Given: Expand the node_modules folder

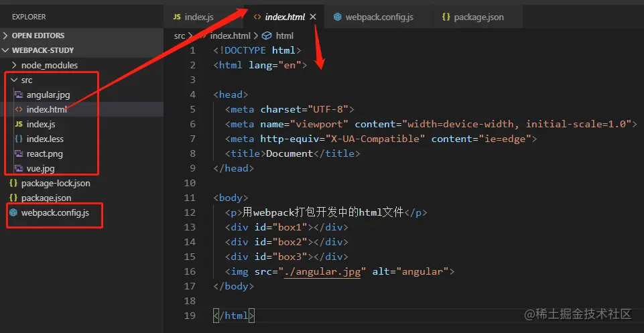Looking at the screenshot, I should tap(82, 65).
